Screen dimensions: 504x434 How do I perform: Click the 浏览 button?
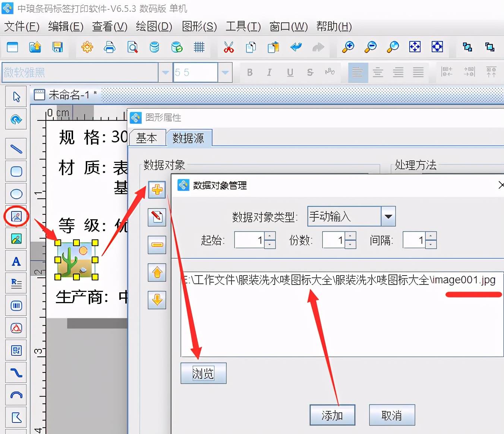click(203, 373)
